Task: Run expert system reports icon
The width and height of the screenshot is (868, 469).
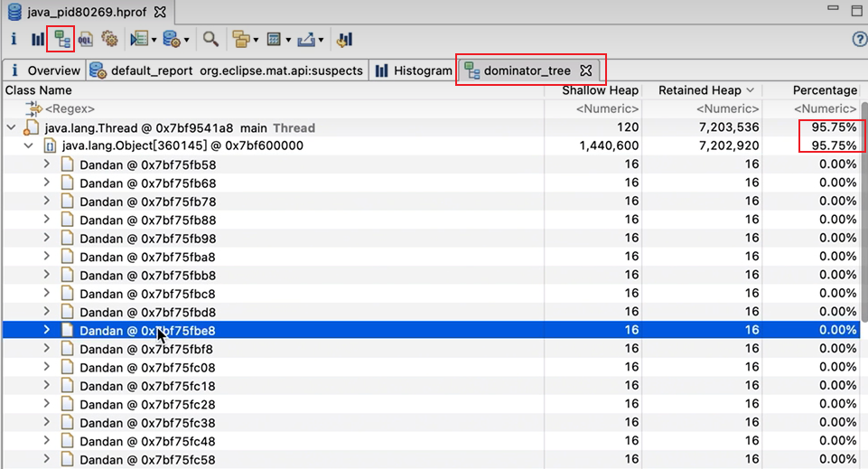Action: coord(138,40)
